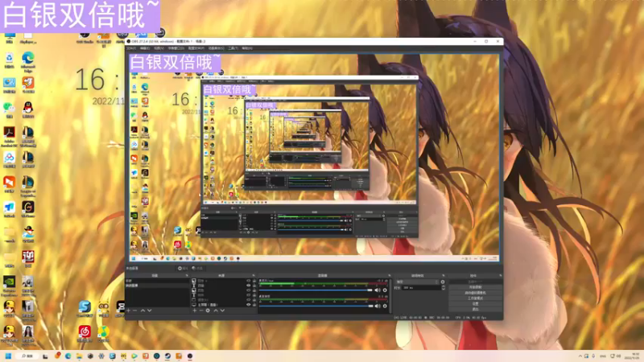Open the 工具 (Tools) menu in OBS
Viewport: 644px width, 362px height.
point(233,48)
